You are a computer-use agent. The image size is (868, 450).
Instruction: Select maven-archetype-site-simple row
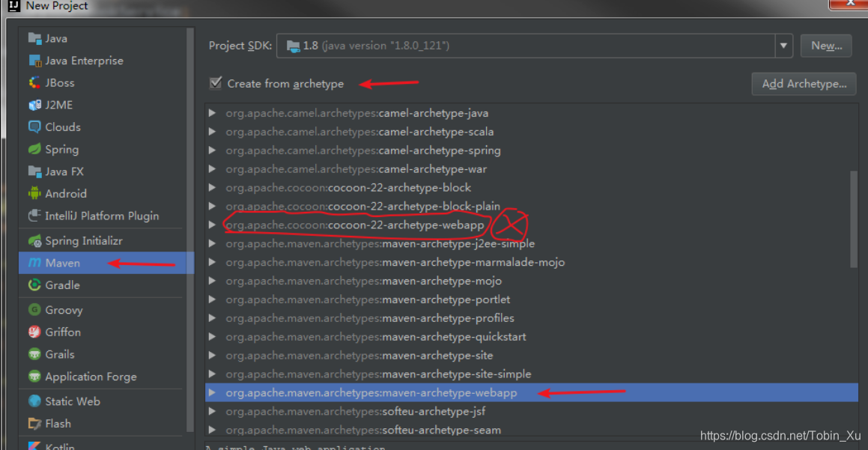(x=532, y=374)
